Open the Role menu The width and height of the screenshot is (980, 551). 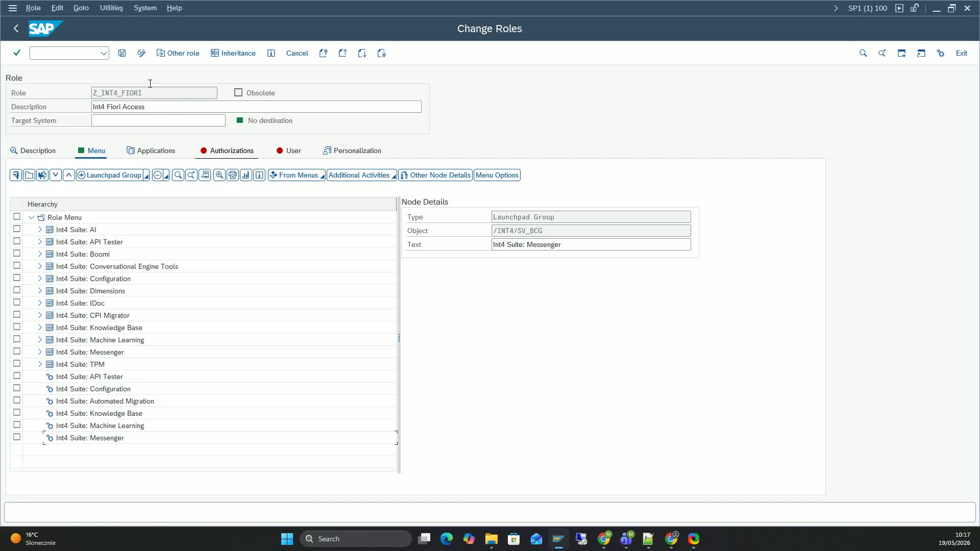click(x=33, y=8)
